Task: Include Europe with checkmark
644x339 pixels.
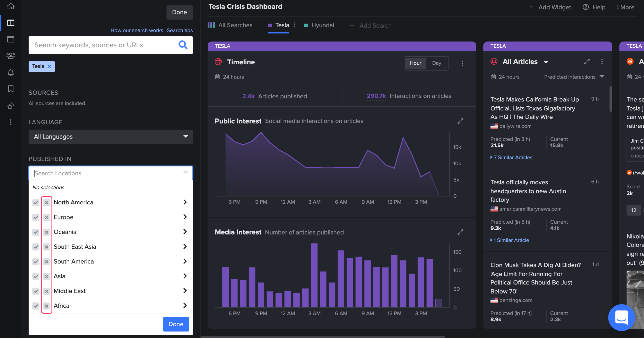Action: (36, 217)
